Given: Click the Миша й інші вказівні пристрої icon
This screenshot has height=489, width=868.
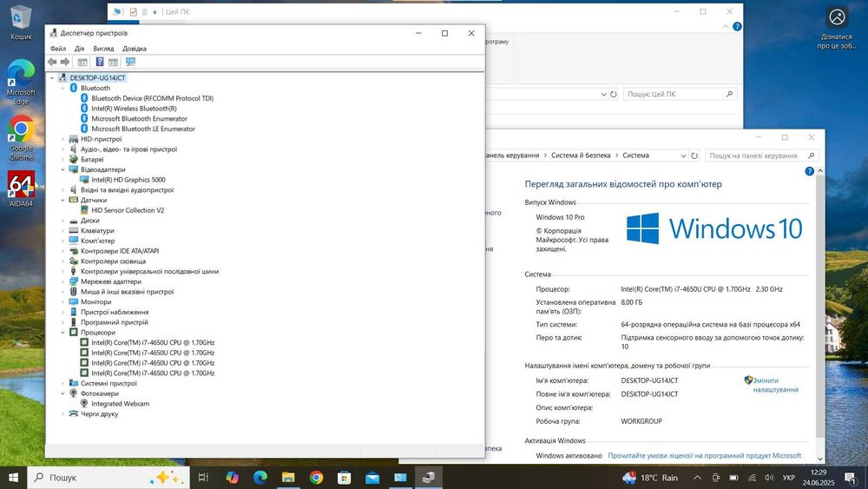Looking at the screenshot, I should (x=74, y=291).
